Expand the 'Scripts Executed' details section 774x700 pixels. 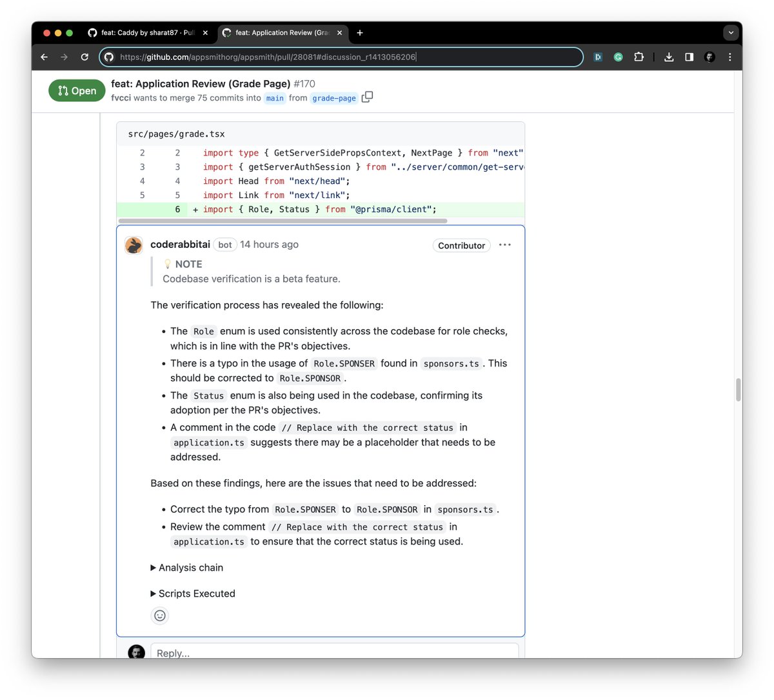193,594
